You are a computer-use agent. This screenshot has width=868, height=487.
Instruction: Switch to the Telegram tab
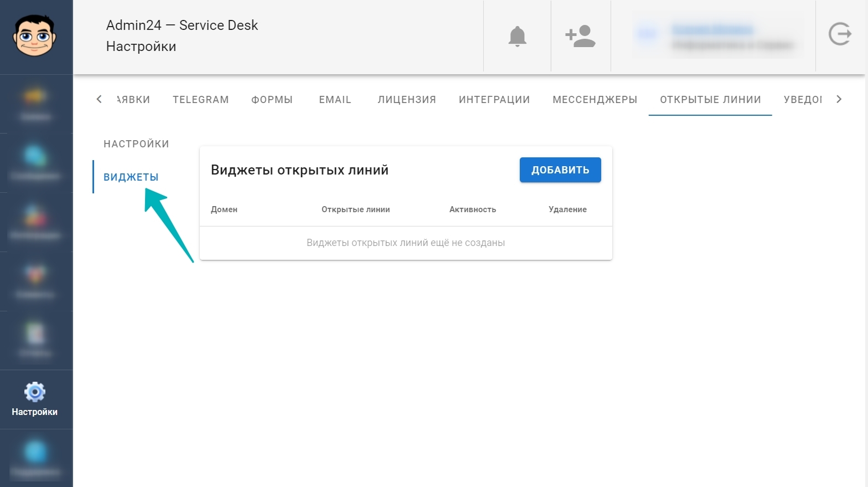pyautogui.click(x=200, y=100)
